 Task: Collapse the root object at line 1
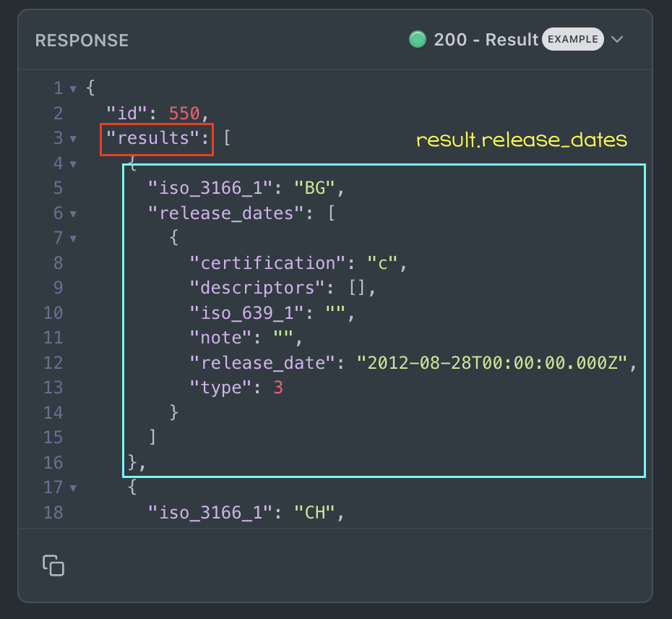click(73, 89)
